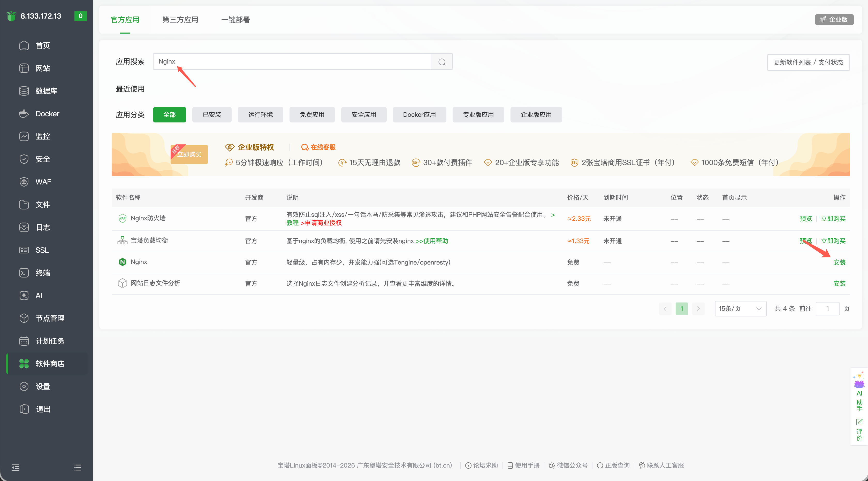Click the 宝塔负载均衡 network icon

(122, 240)
